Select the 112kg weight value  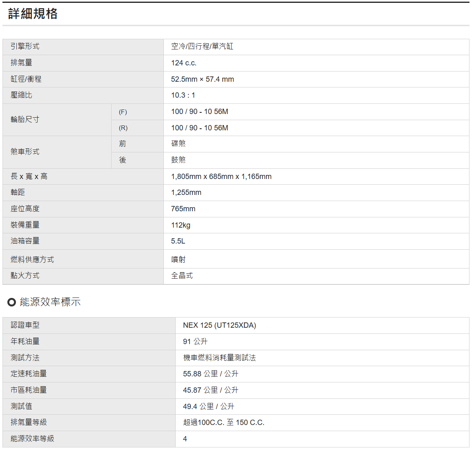181,225
